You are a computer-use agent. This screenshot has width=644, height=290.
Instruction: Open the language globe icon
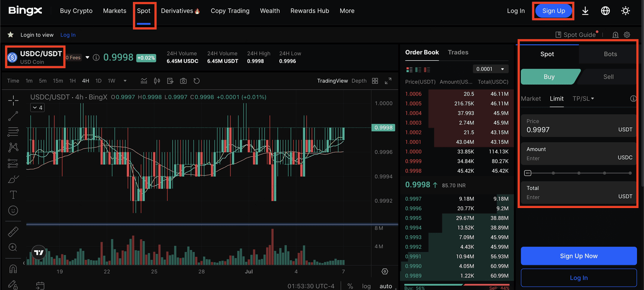click(605, 11)
